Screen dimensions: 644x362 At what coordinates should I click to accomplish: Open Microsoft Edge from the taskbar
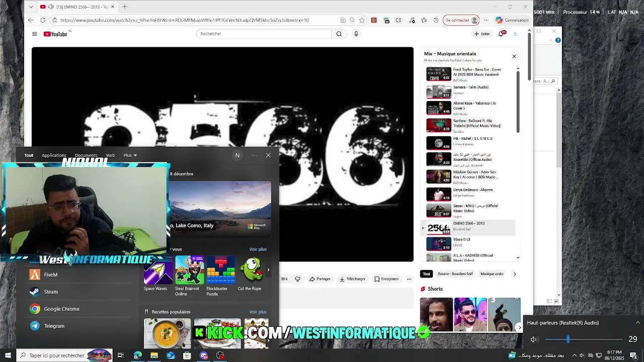137,355
